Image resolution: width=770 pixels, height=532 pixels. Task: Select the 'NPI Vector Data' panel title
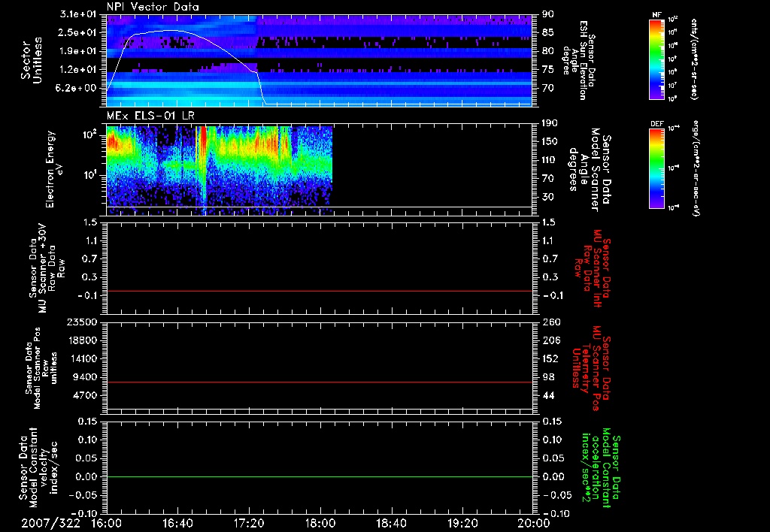coord(153,7)
